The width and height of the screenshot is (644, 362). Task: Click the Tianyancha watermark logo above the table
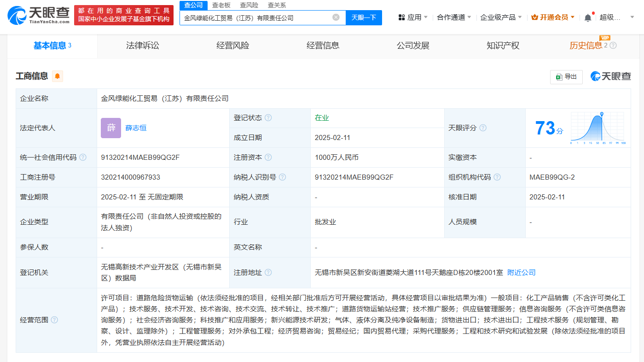point(611,76)
